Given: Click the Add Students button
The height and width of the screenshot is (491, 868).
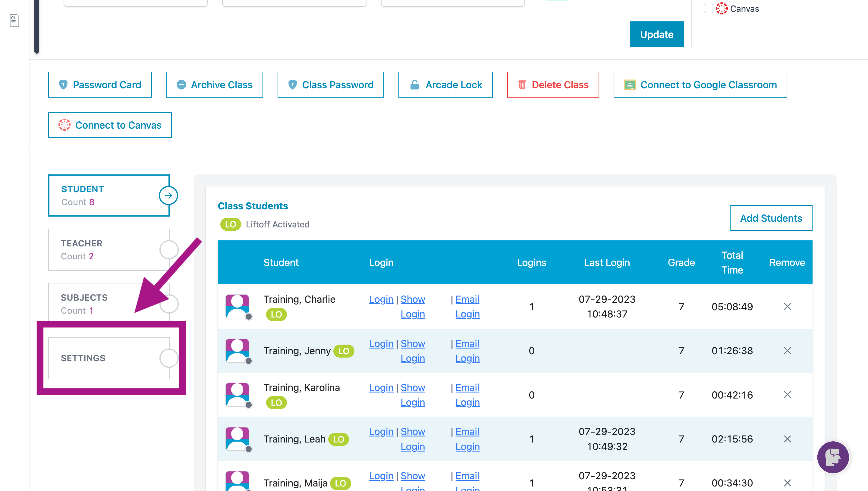Looking at the screenshot, I should [x=771, y=218].
